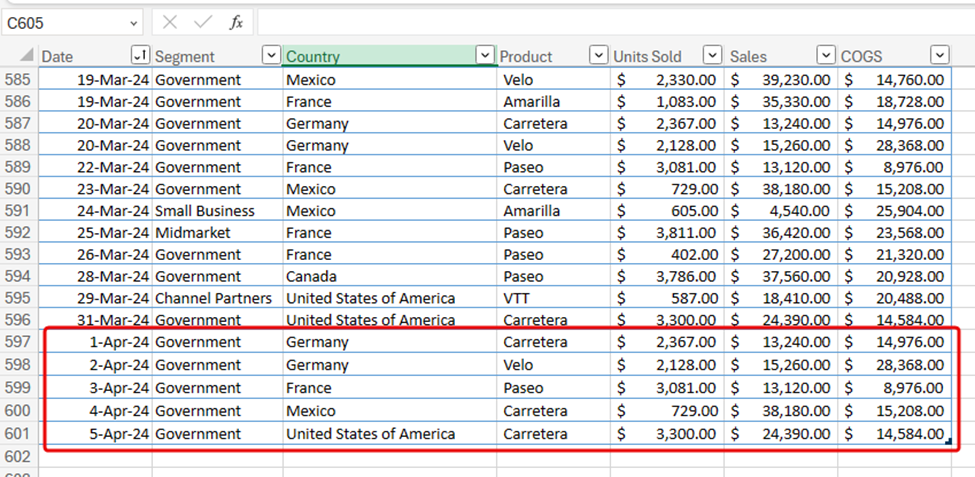Select row header 597

point(19,342)
